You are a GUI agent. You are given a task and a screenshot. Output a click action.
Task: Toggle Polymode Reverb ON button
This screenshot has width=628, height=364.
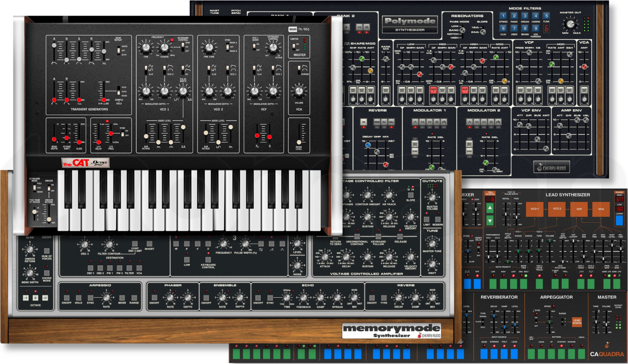click(x=364, y=122)
